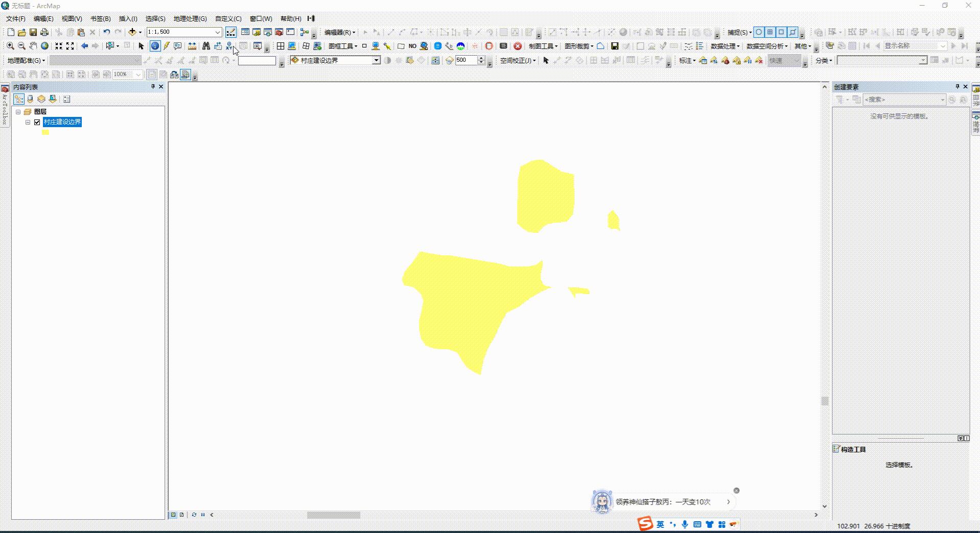Select the Measure tool
This screenshot has height=533, width=980.
(192, 46)
